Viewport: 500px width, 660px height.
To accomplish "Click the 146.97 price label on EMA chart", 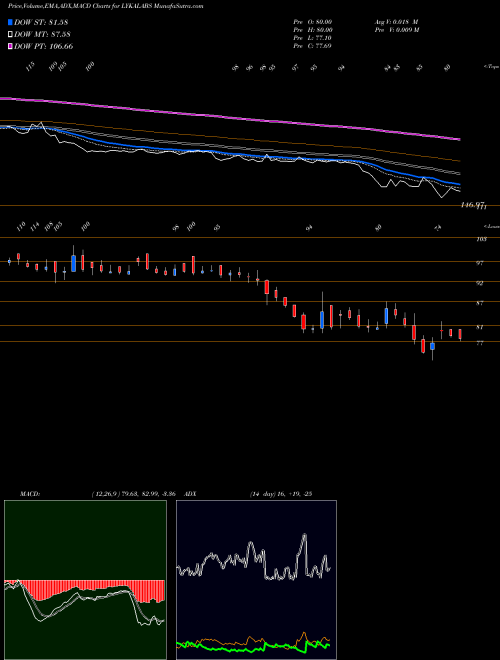I will coord(474,205).
